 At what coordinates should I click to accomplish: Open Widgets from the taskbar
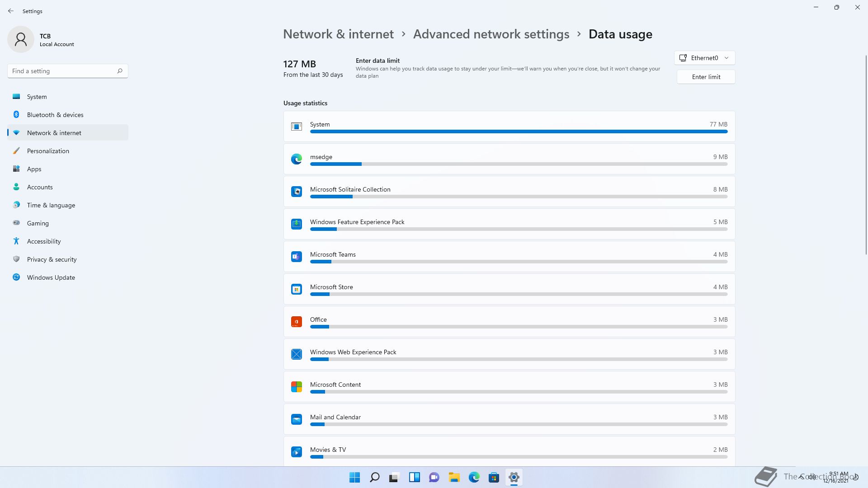(415, 477)
